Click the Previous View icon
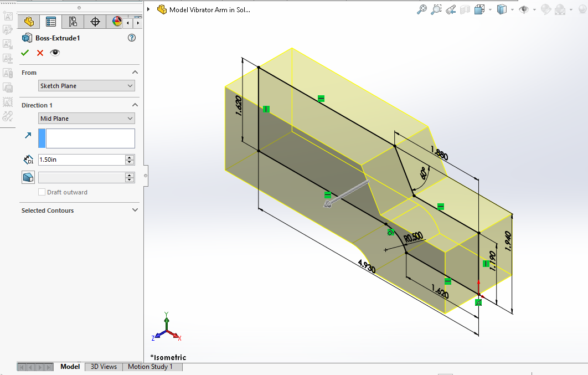Viewport: 588px width, 375px height. (451, 9)
